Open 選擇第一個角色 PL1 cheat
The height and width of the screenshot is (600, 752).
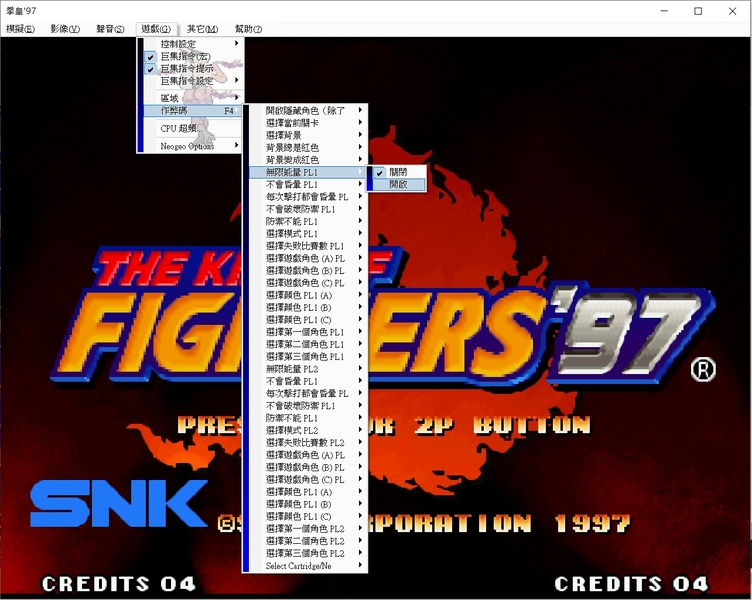tap(308, 332)
